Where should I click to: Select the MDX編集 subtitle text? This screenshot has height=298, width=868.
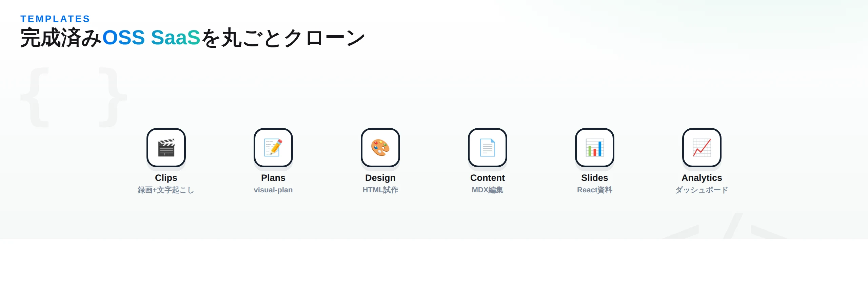coord(488,190)
